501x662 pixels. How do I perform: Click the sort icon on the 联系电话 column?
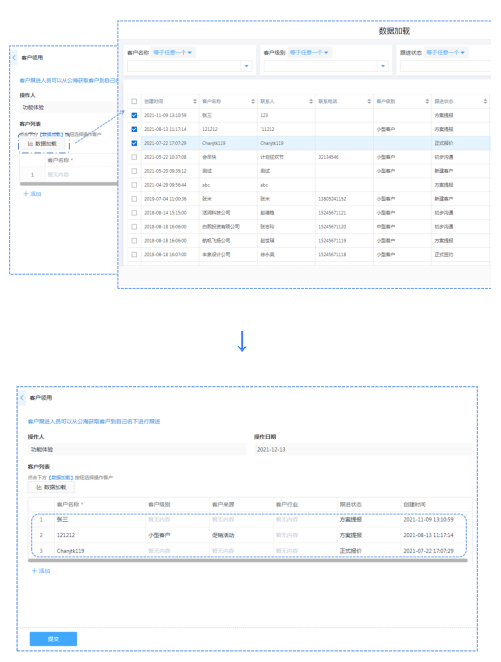coord(369,101)
